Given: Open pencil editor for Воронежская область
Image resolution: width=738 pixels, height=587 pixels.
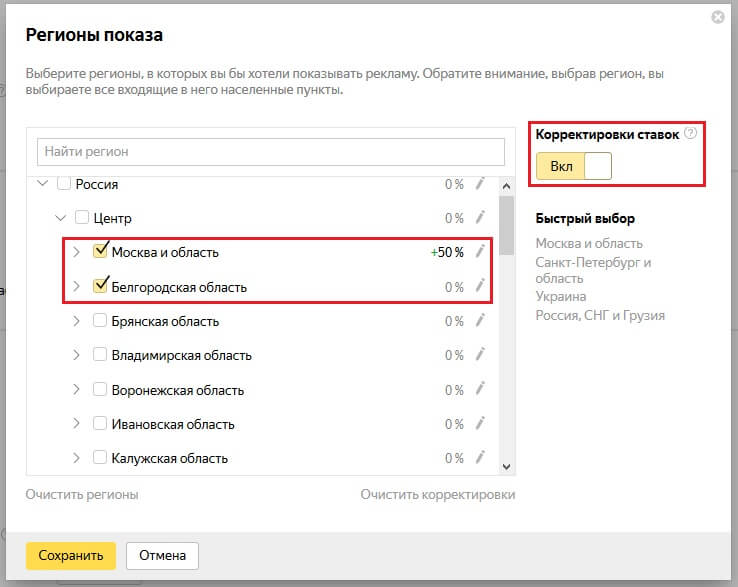Looking at the screenshot, I should click(x=480, y=390).
